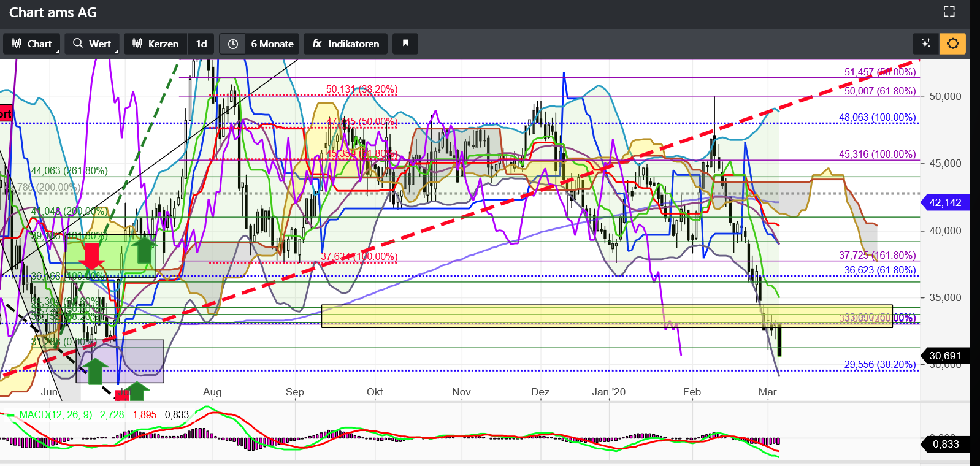The image size is (980, 466).
Task: Click the 'Aug' time axis label
Action: 212,392
